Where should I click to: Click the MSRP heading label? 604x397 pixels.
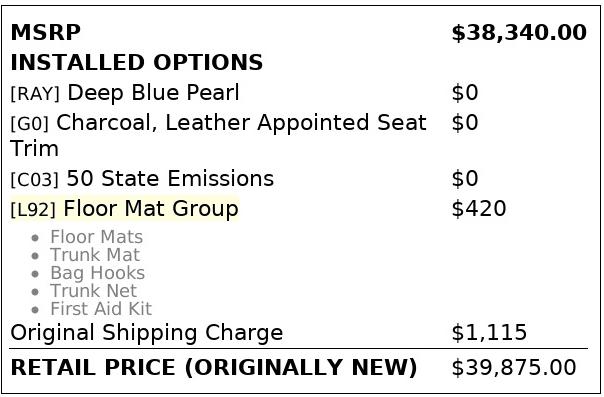pos(45,32)
